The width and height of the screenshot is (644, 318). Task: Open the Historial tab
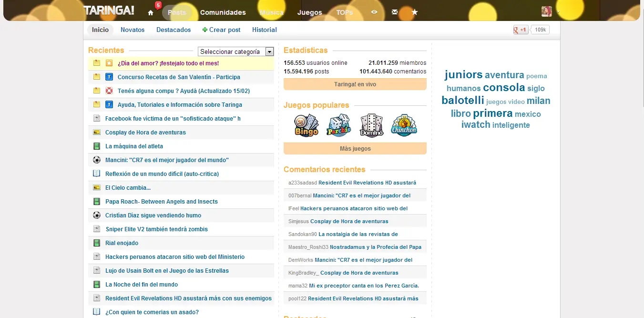click(x=265, y=30)
